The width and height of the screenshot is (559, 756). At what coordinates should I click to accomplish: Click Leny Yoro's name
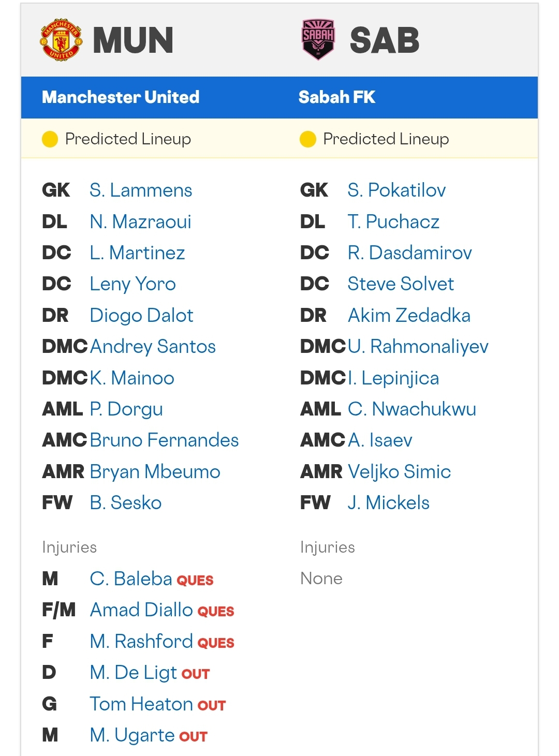point(133,284)
